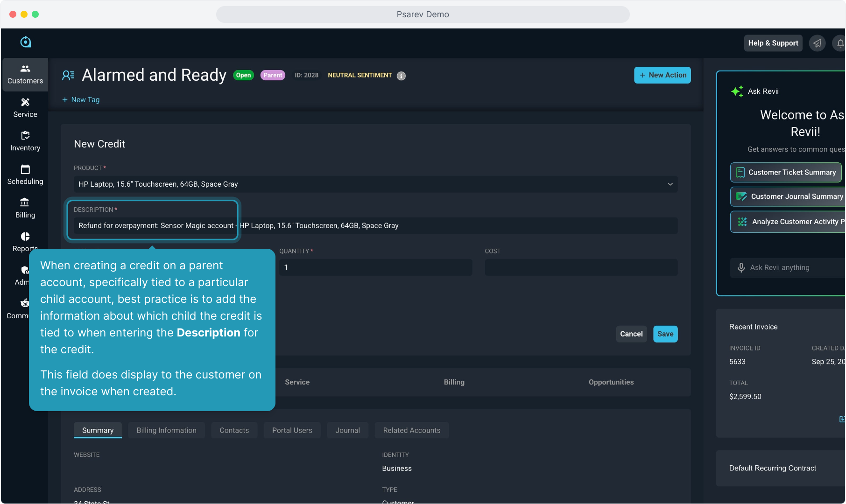Add a New Tag

tap(81, 100)
